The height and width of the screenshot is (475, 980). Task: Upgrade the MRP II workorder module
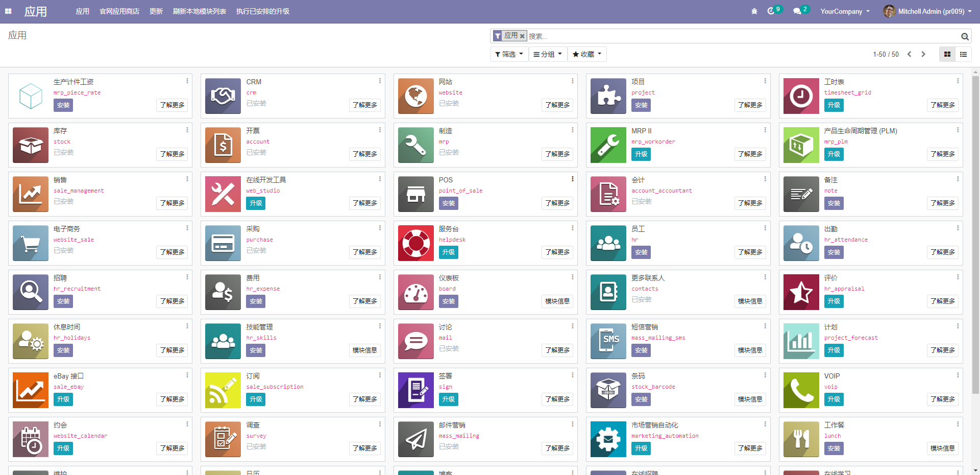641,154
